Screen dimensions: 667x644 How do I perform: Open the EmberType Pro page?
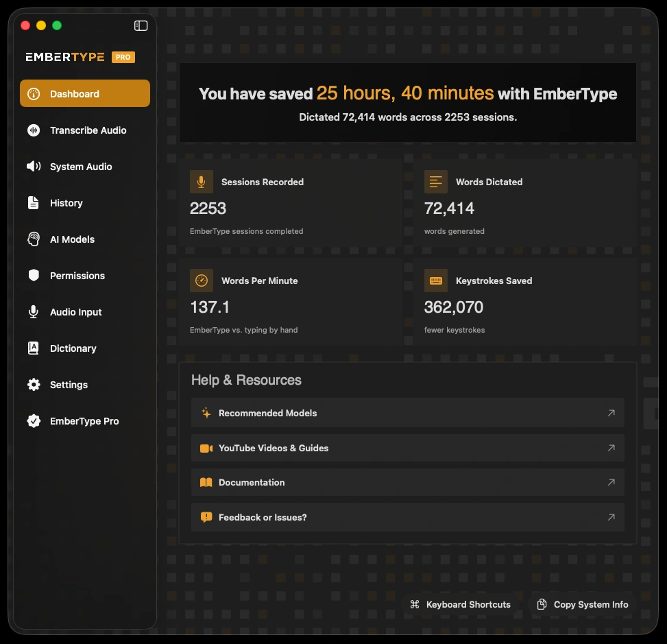[x=85, y=421]
